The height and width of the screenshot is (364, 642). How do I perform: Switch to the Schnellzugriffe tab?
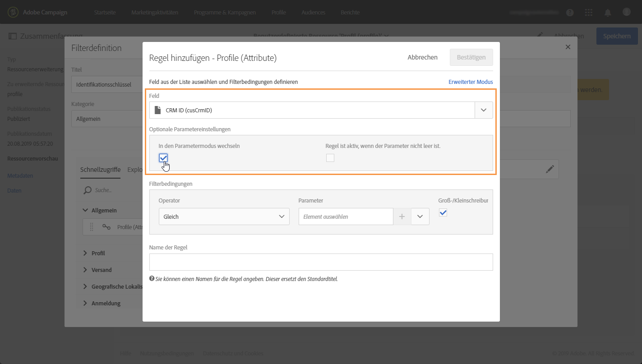pos(100,170)
